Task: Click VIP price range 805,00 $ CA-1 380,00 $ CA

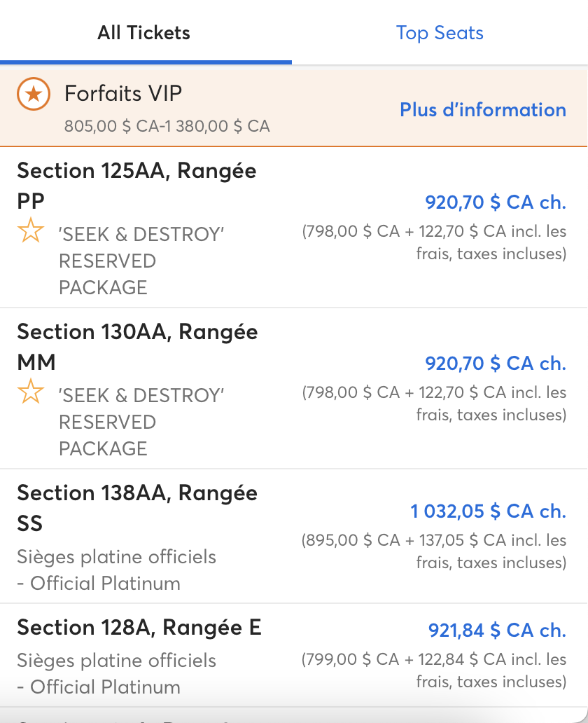Action: (167, 126)
